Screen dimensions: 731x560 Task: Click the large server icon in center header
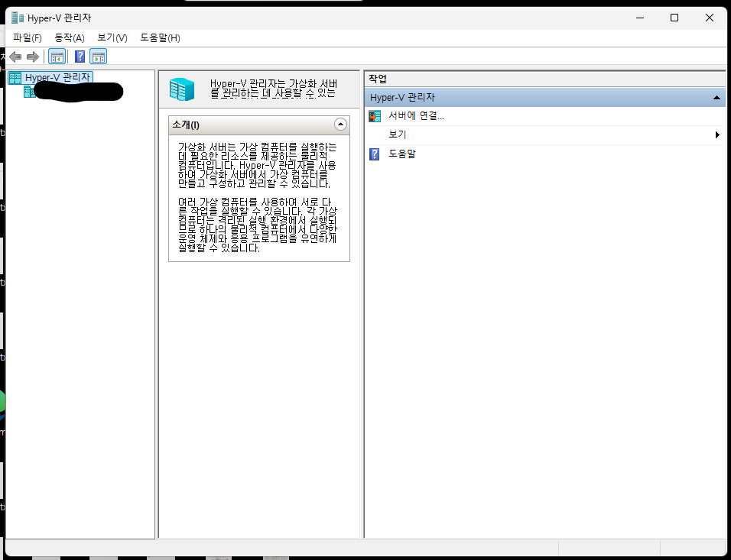[181, 89]
